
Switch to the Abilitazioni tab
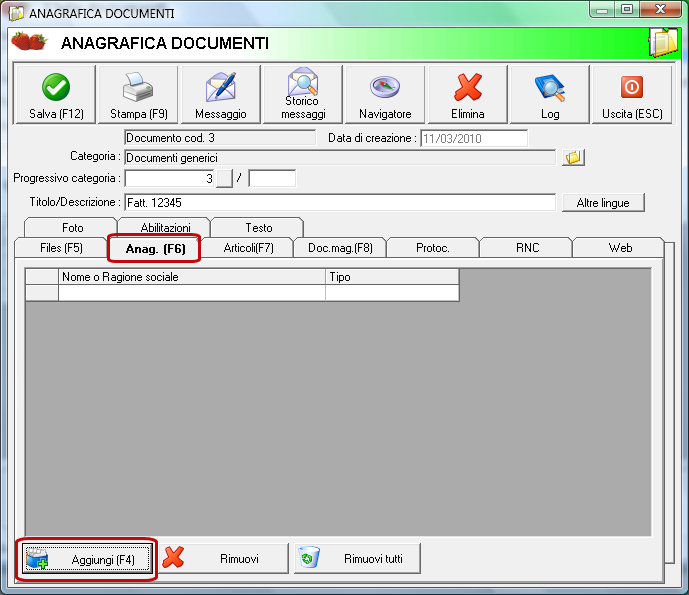pyautogui.click(x=165, y=228)
